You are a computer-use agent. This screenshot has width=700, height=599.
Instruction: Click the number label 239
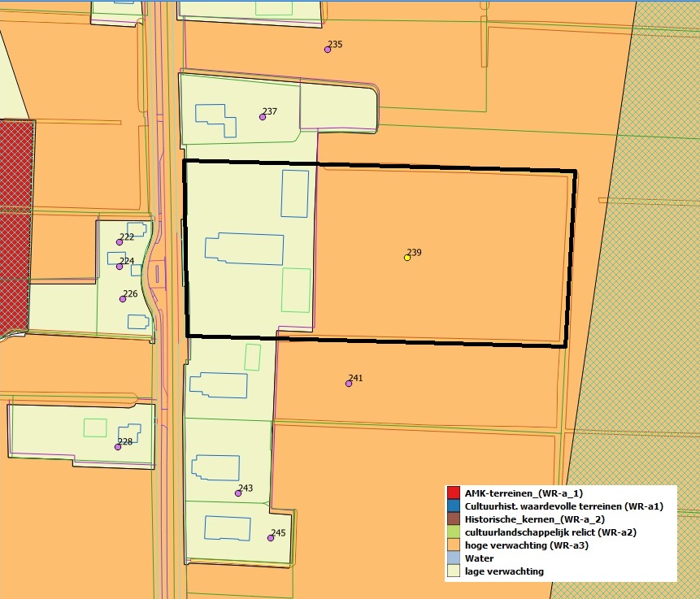(x=415, y=252)
